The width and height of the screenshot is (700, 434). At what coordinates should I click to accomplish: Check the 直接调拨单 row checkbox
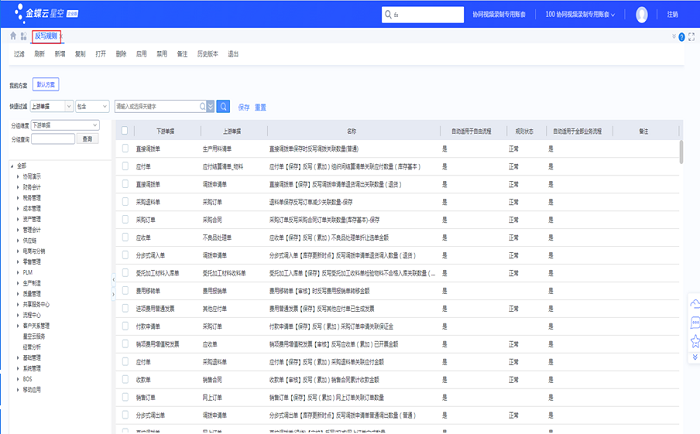coord(125,146)
